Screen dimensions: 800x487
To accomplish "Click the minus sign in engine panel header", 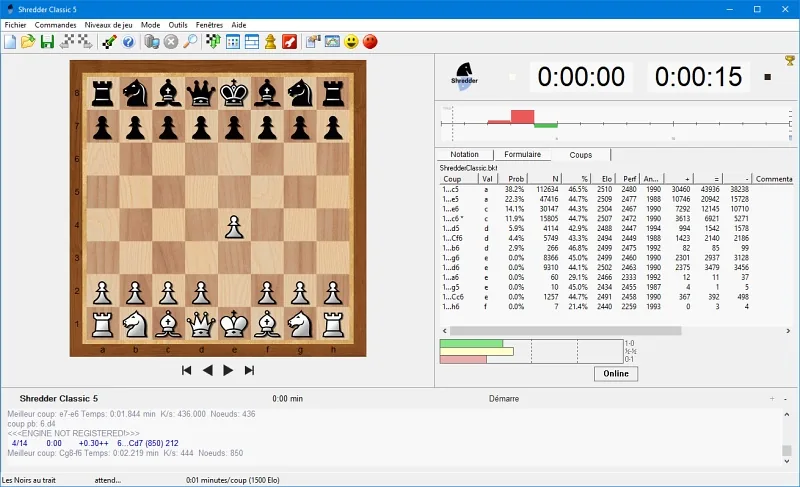I will [785, 399].
